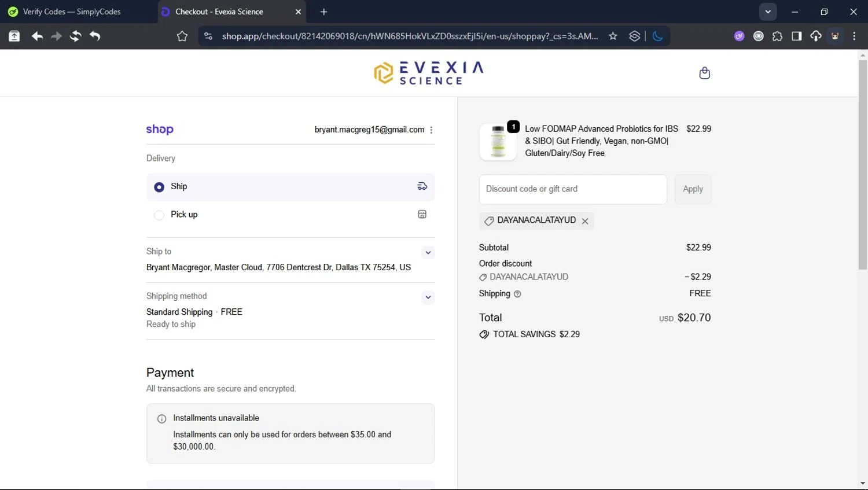Click the Subtotal $22.99 amount
868x490 pixels.
click(x=698, y=248)
